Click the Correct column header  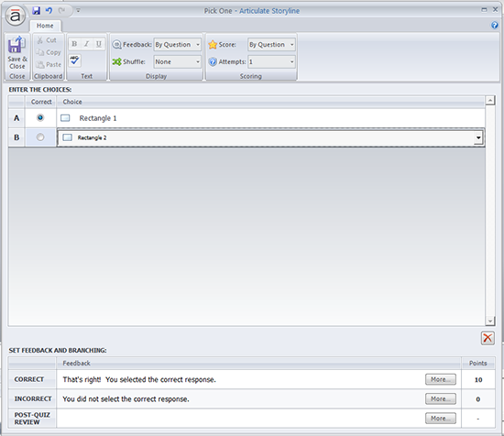[x=41, y=102]
